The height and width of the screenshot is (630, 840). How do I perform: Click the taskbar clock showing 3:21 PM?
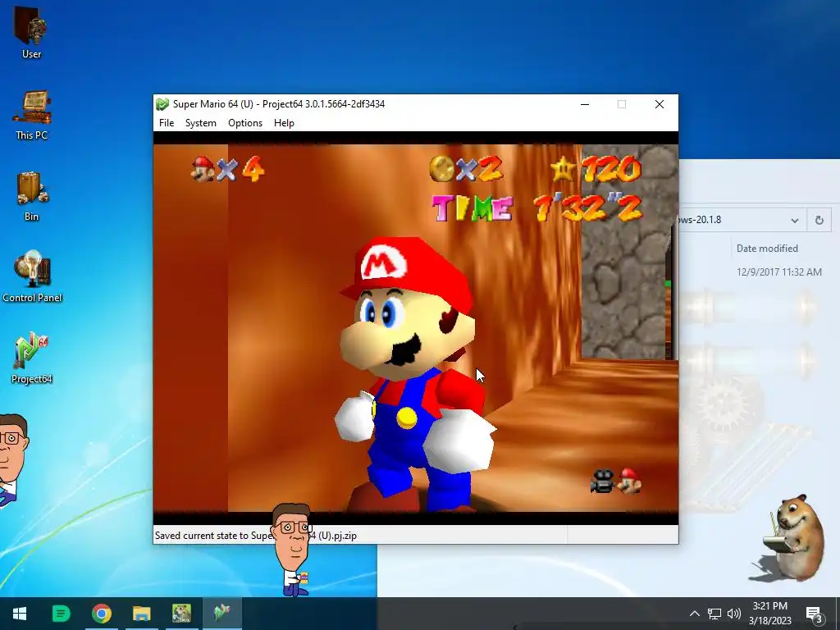click(x=769, y=614)
